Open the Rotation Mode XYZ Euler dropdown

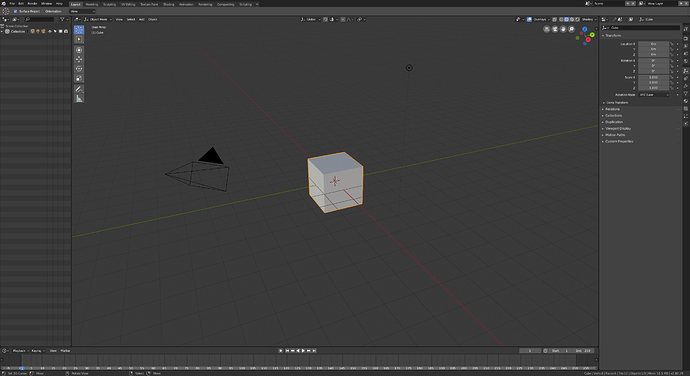point(653,95)
